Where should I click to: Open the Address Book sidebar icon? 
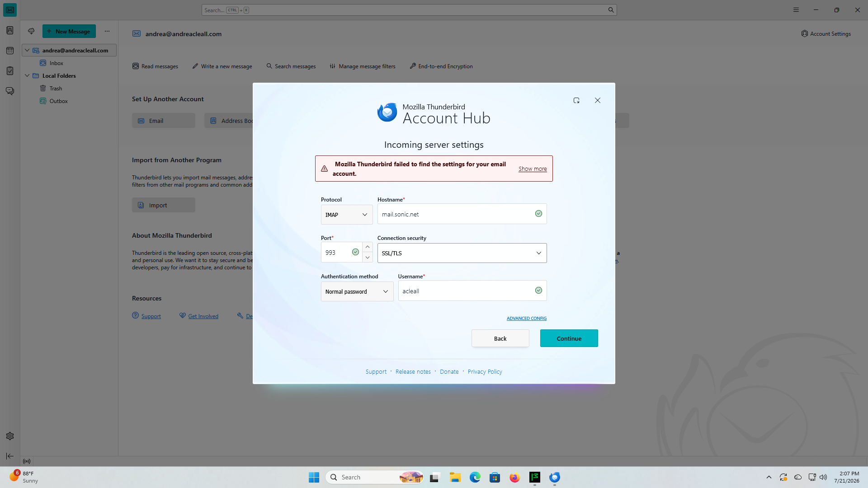10,30
